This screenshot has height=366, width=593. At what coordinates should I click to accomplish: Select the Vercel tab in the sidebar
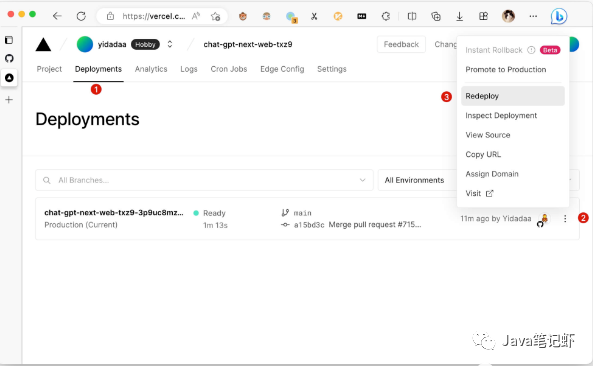click(9, 78)
